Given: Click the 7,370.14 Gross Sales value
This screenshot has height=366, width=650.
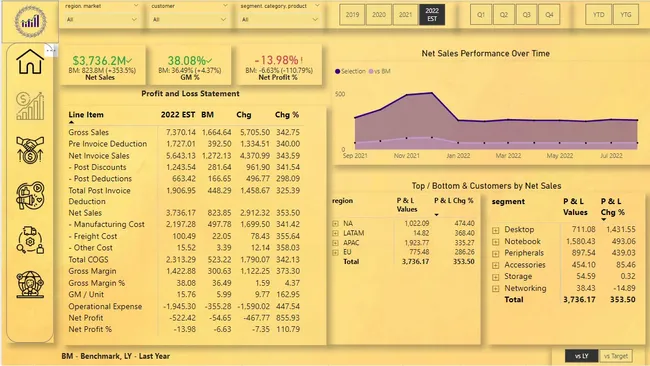Looking at the screenshot, I should (181, 132).
